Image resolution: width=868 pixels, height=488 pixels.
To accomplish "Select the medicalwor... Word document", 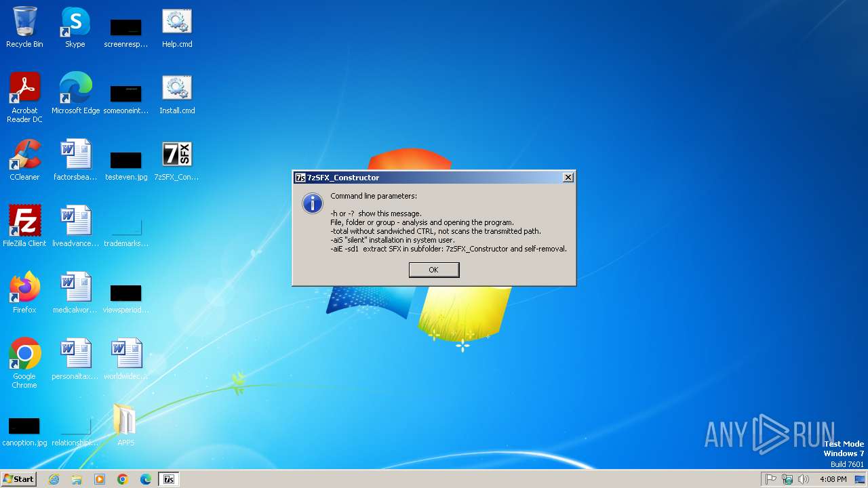I will click(x=75, y=293).
